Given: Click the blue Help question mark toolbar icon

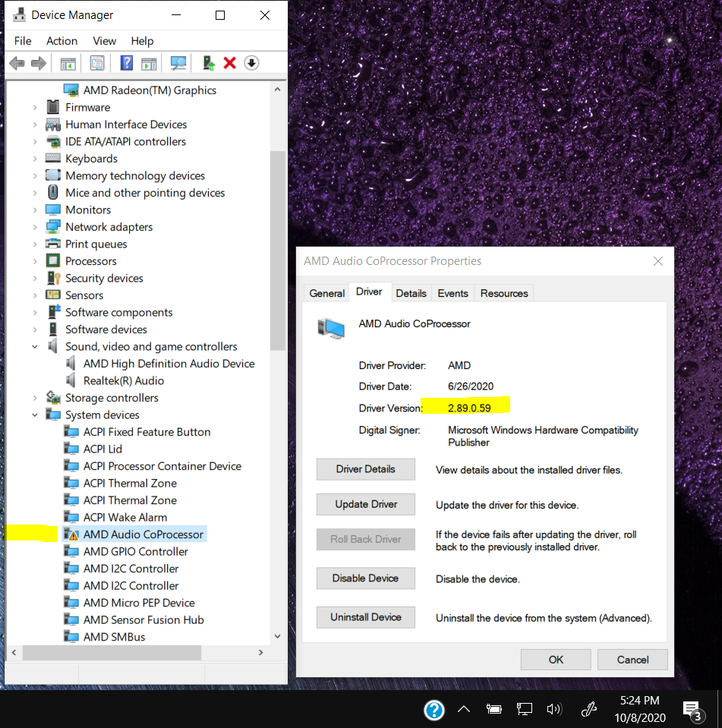Looking at the screenshot, I should [126, 63].
